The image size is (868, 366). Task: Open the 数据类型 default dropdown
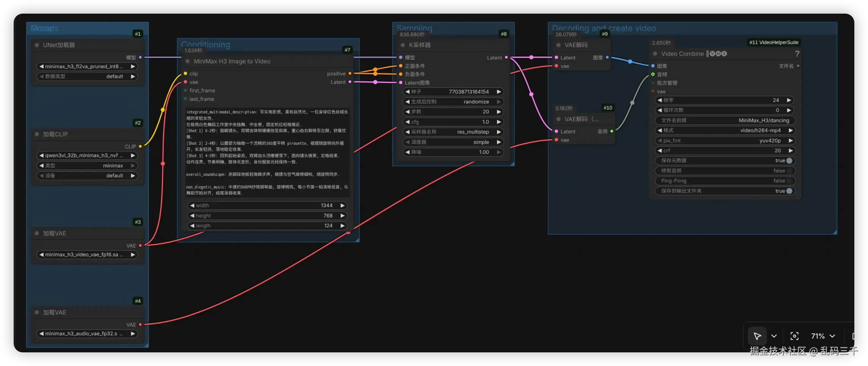(87, 77)
